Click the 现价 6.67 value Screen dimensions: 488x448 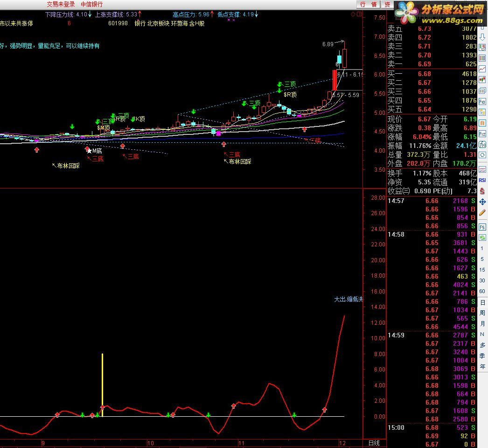click(x=424, y=119)
